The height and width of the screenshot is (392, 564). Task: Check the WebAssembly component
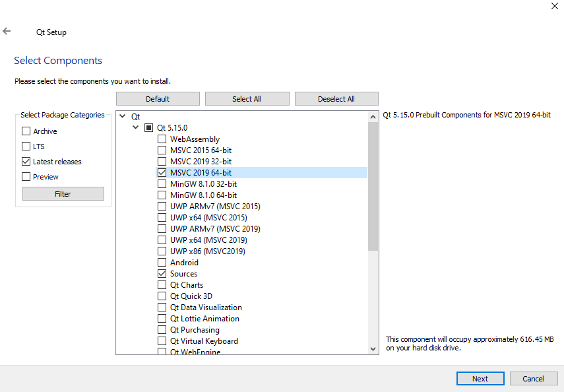click(162, 139)
